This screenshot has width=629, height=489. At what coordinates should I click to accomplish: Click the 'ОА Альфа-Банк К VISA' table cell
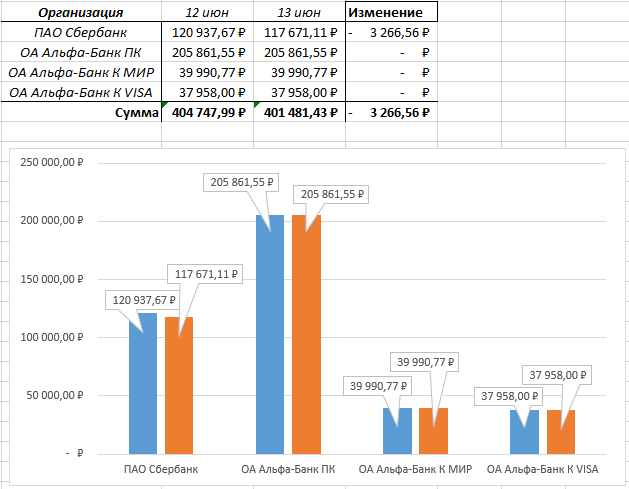tap(81, 92)
